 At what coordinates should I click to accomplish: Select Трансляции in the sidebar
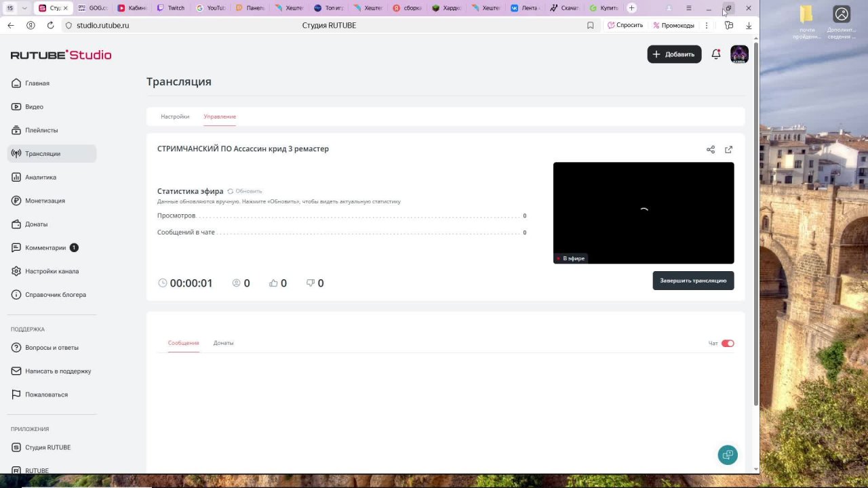click(52, 154)
